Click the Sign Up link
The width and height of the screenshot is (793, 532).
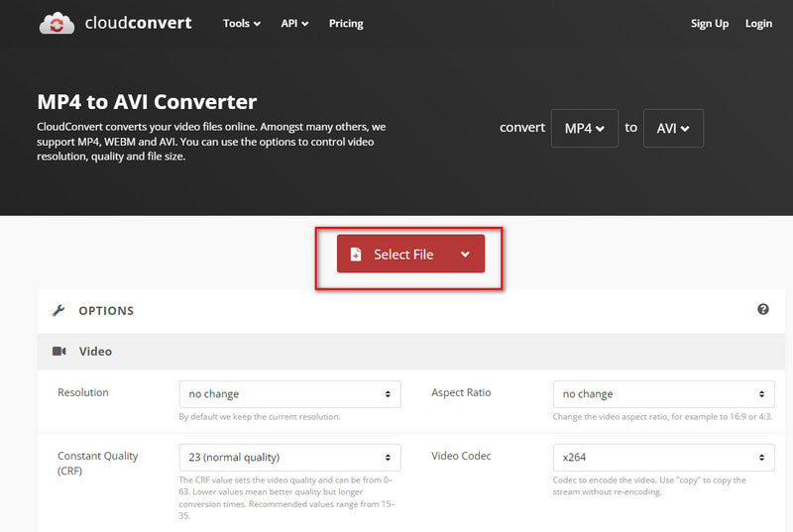click(x=710, y=23)
